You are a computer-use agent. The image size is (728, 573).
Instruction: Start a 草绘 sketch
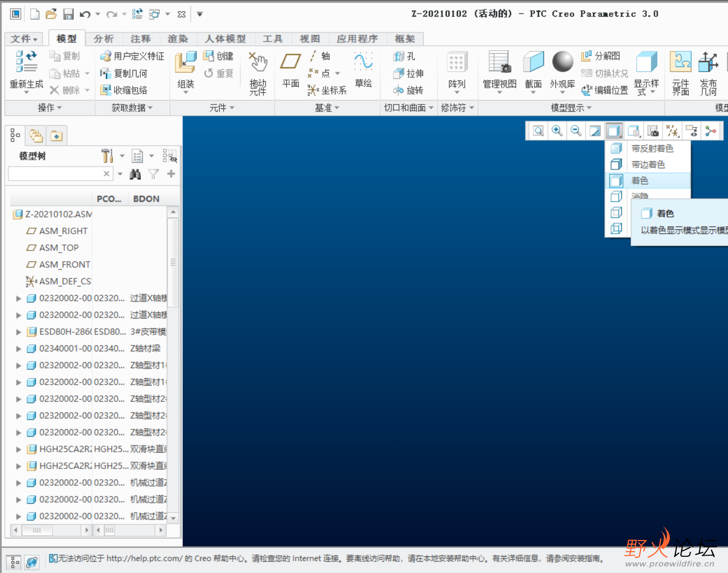363,70
